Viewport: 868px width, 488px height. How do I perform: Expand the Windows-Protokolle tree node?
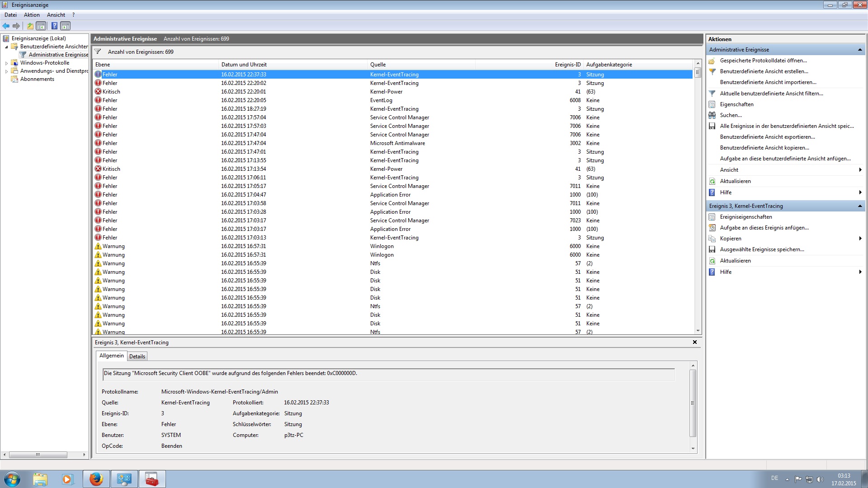click(6, 63)
